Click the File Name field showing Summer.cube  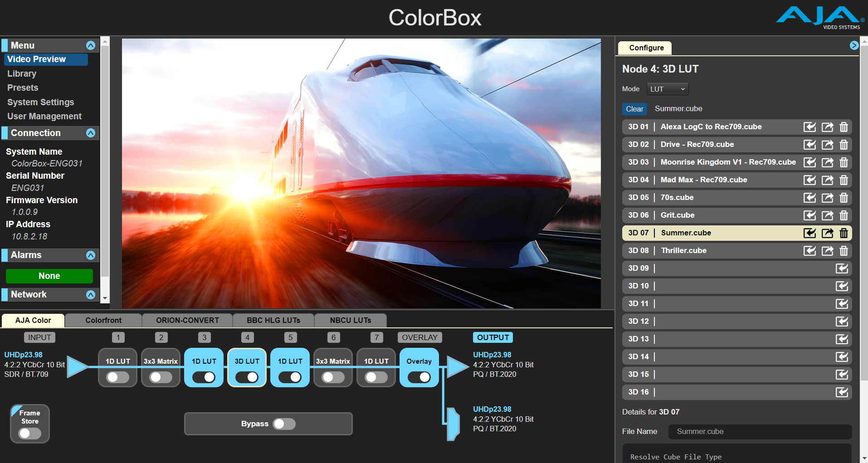pyautogui.click(x=760, y=432)
